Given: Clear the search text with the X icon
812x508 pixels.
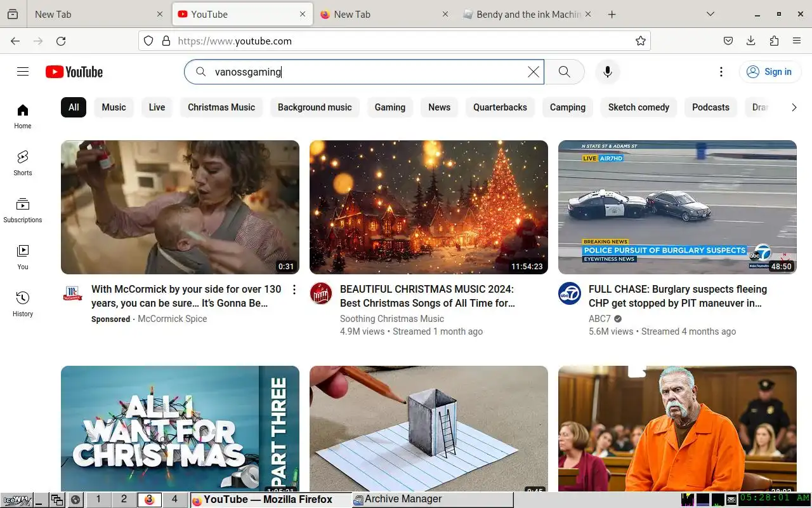Looking at the screenshot, I should 534,72.
